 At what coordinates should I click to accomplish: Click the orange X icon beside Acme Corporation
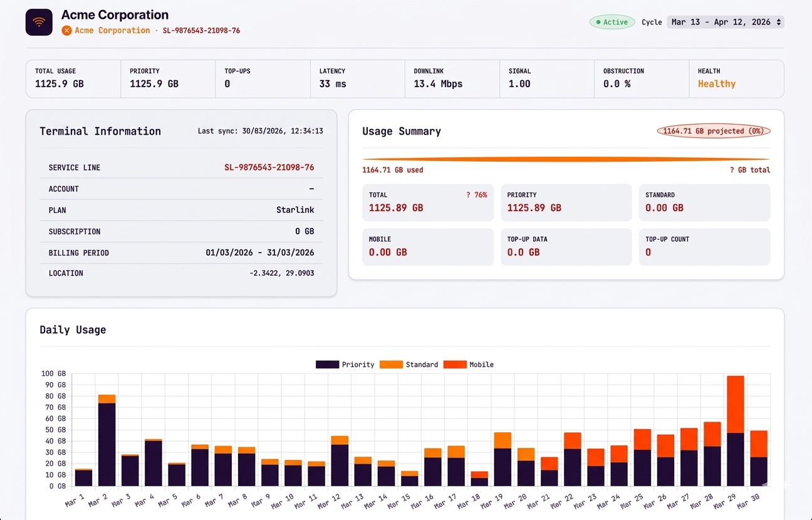66,30
